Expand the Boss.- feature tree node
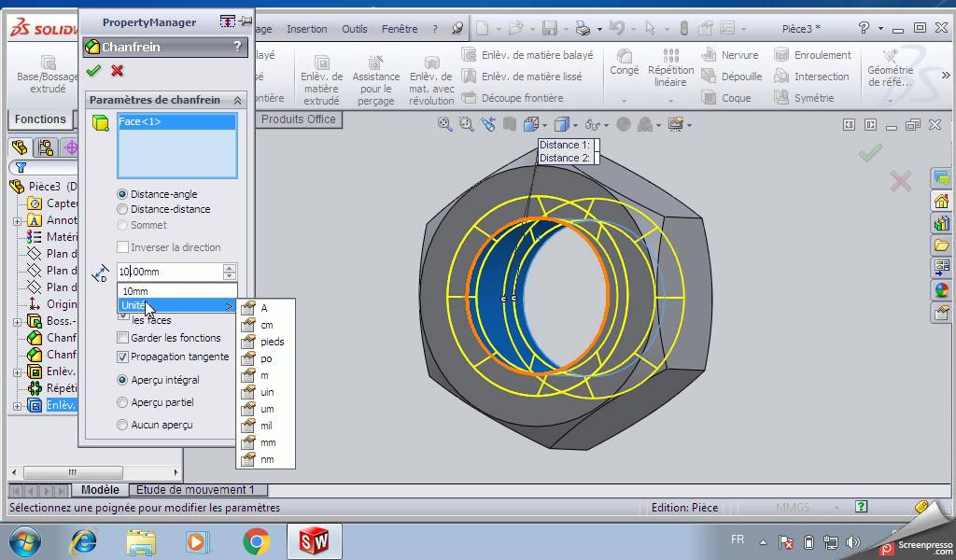The height and width of the screenshot is (560, 956). click(x=17, y=321)
